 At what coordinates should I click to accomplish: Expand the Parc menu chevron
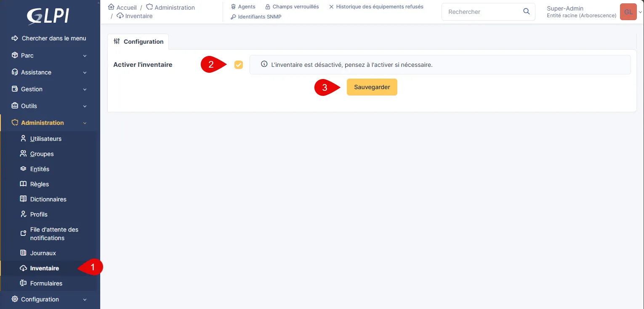coord(85,55)
